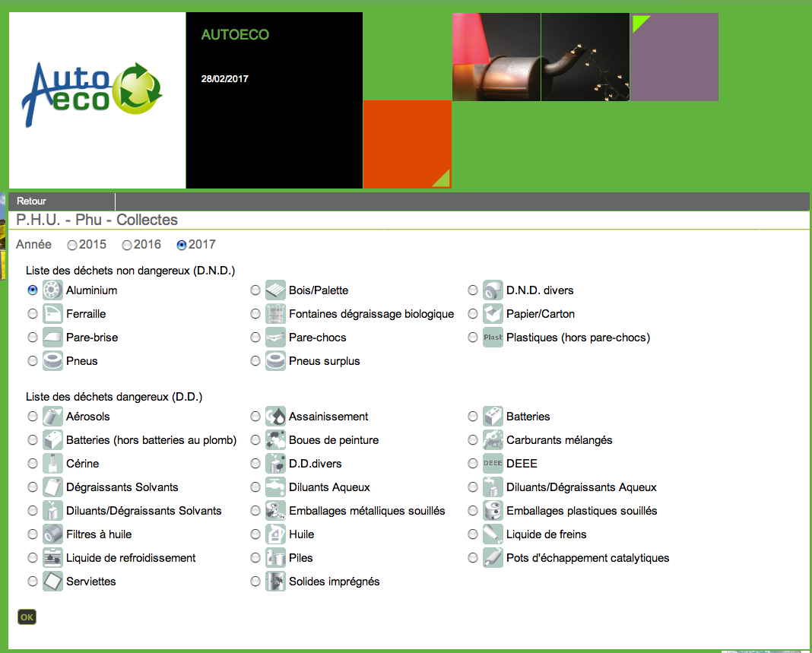Click Retour in the menu bar
Viewport: 812px width, 653px height.
pyautogui.click(x=32, y=201)
